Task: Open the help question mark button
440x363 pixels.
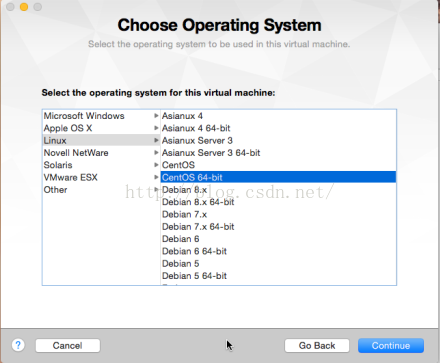Action: (x=18, y=345)
